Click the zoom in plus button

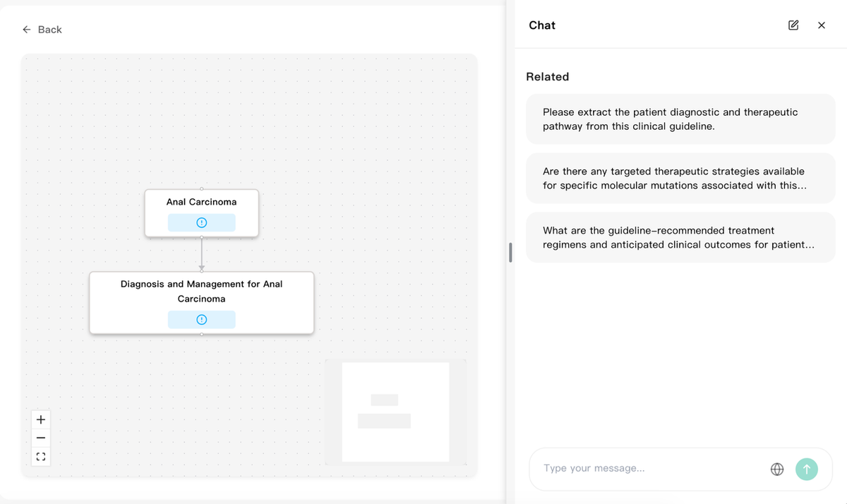(x=41, y=419)
